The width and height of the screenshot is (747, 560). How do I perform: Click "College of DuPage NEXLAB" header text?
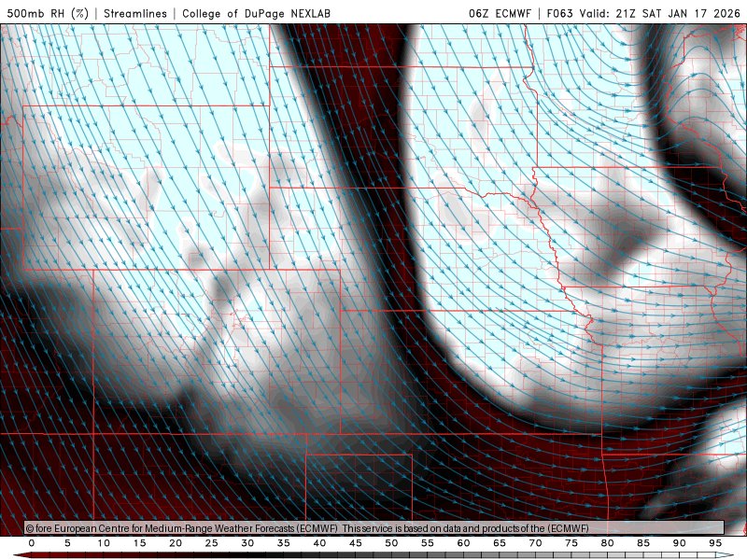pos(256,13)
